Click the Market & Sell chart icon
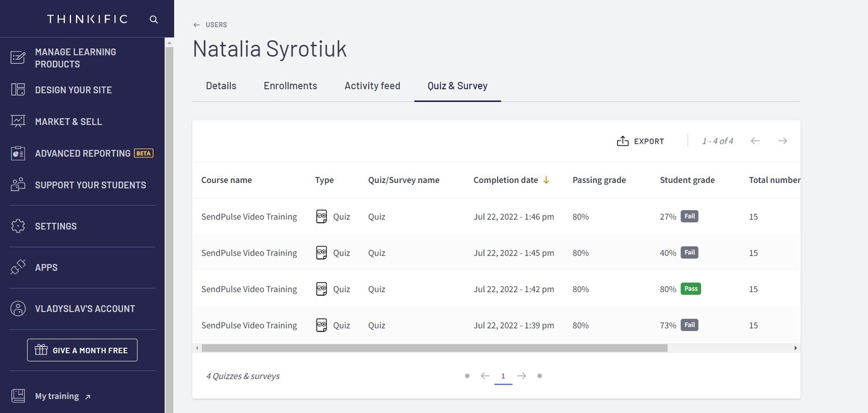 click(18, 121)
